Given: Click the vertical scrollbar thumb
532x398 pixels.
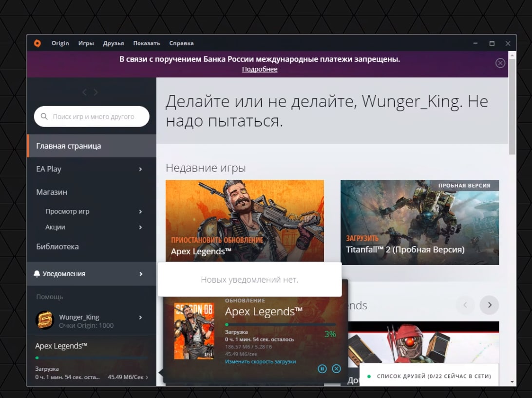Looking at the screenshot, I should 512,107.
